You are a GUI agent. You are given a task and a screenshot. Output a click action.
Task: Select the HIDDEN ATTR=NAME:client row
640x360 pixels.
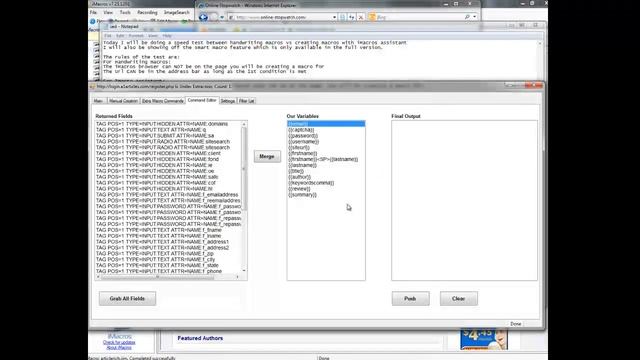(168, 153)
